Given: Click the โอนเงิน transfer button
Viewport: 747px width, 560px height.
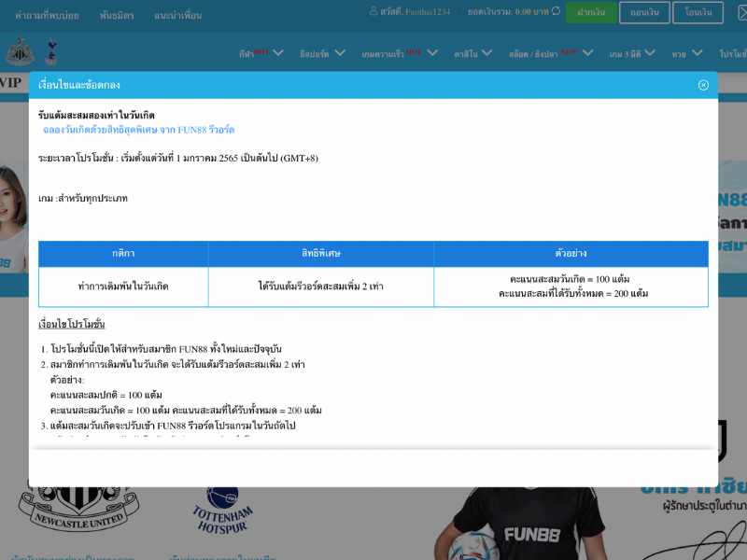Looking at the screenshot, I should click(x=698, y=12).
